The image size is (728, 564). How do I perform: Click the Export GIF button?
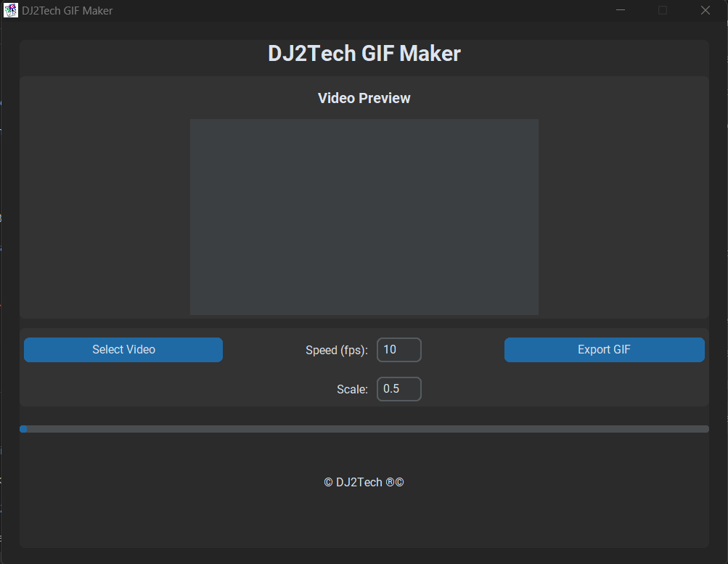pyautogui.click(x=604, y=350)
